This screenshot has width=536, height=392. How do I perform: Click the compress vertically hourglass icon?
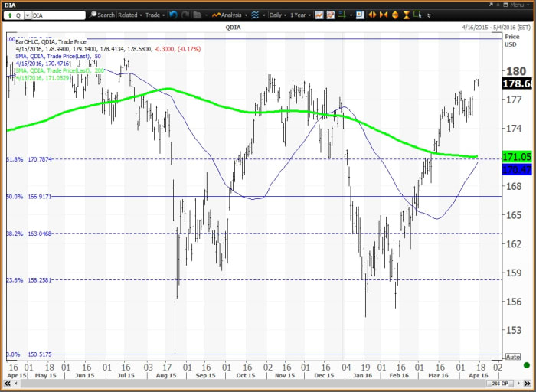click(406, 15)
